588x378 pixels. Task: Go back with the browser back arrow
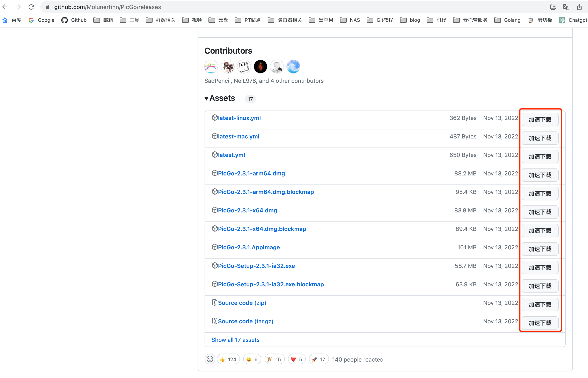(5, 7)
